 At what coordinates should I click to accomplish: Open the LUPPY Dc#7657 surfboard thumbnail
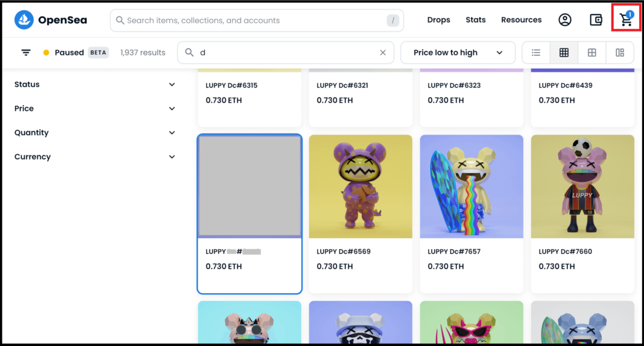pyautogui.click(x=472, y=186)
